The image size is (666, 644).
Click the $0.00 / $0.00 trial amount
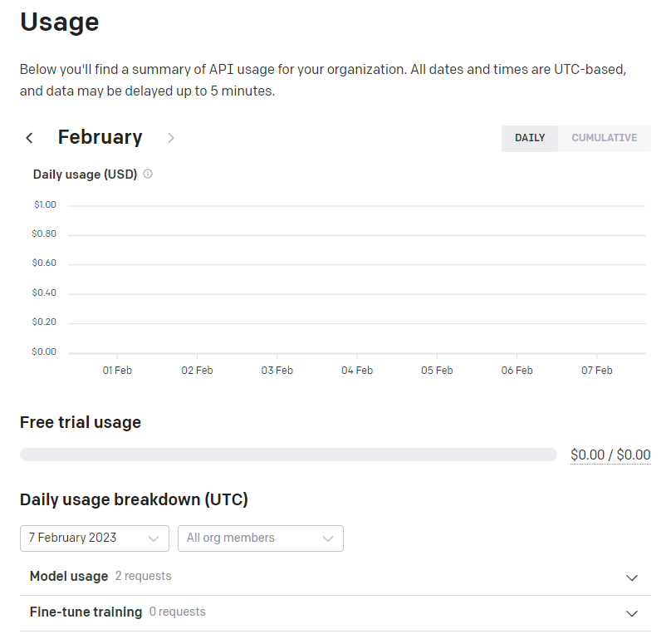(x=610, y=455)
